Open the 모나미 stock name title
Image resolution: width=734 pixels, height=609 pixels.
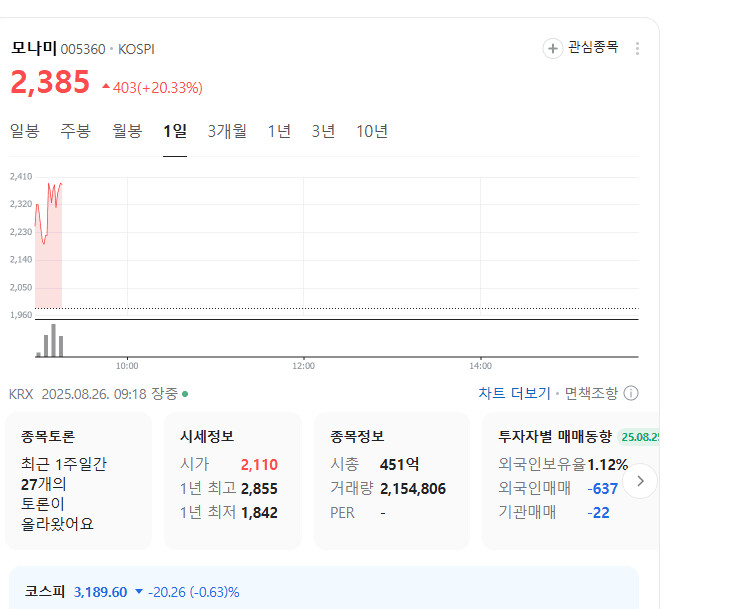(x=34, y=48)
